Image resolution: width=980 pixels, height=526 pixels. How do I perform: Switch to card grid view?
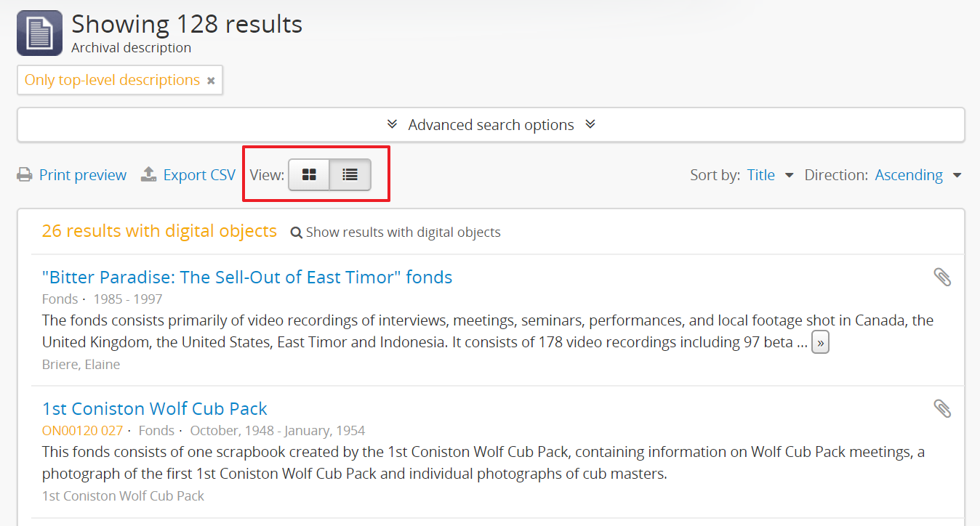tap(309, 175)
